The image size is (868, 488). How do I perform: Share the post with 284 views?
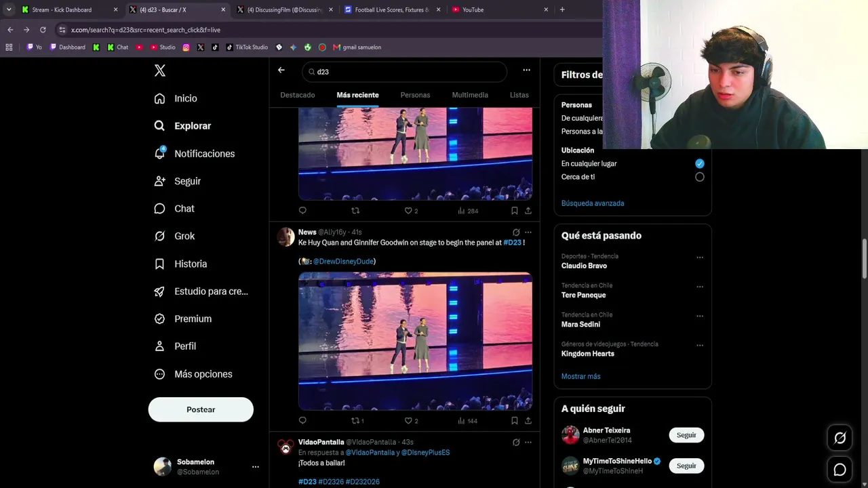click(528, 211)
